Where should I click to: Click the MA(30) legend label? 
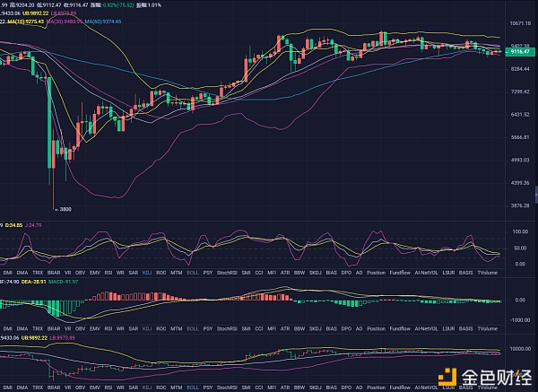65,22
